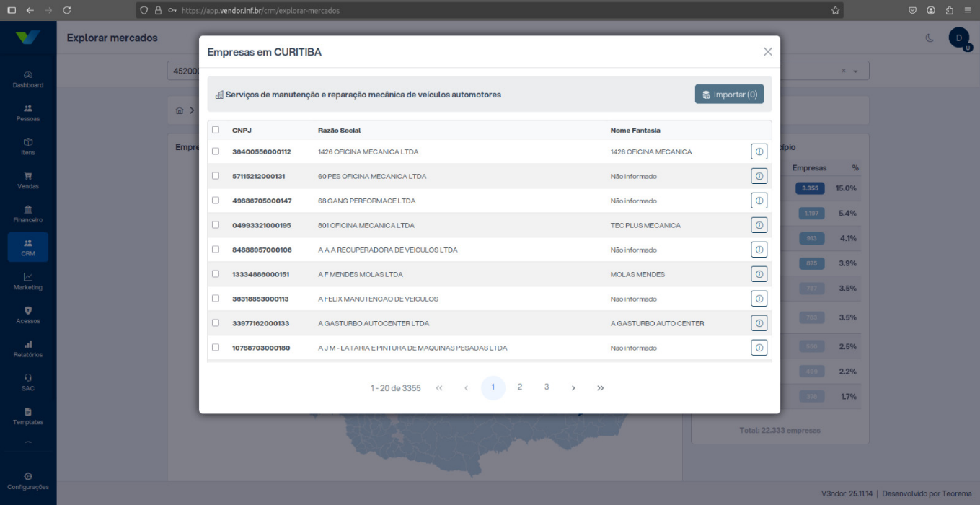Clear the filter selection with the x
Image resolution: width=980 pixels, height=505 pixels.
coord(844,71)
